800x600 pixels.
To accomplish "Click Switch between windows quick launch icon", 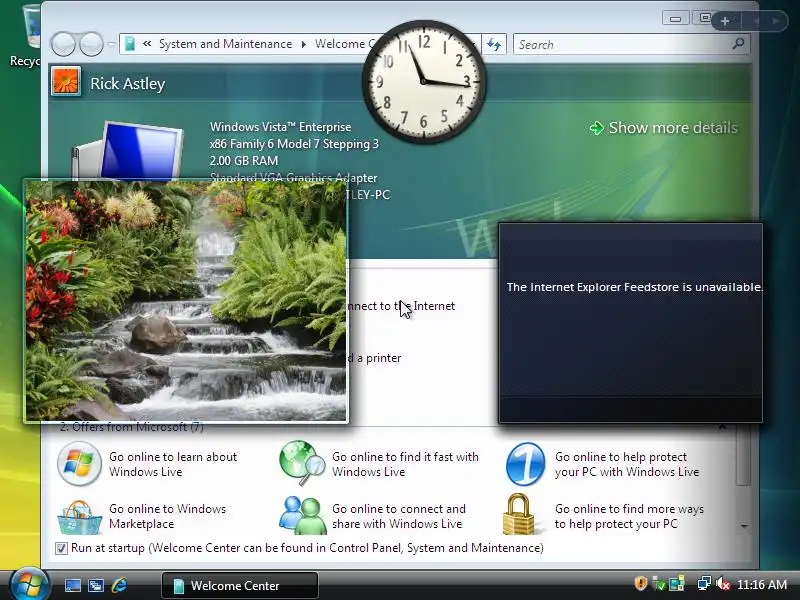I will (95, 585).
